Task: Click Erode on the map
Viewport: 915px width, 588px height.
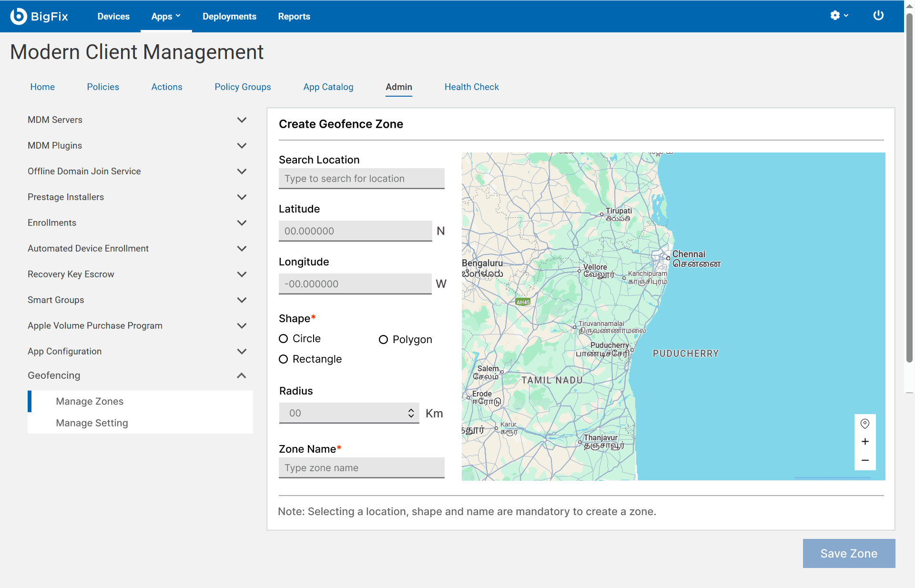Action: (482, 394)
